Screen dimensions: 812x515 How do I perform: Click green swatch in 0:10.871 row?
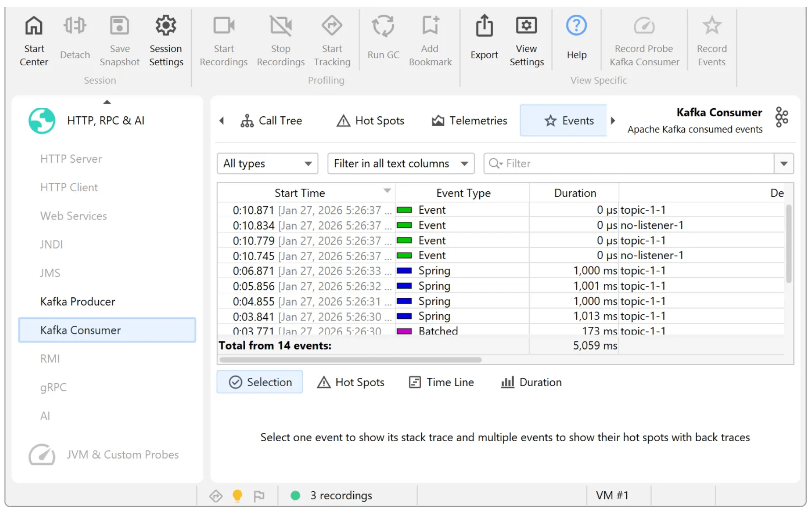[404, 210]
